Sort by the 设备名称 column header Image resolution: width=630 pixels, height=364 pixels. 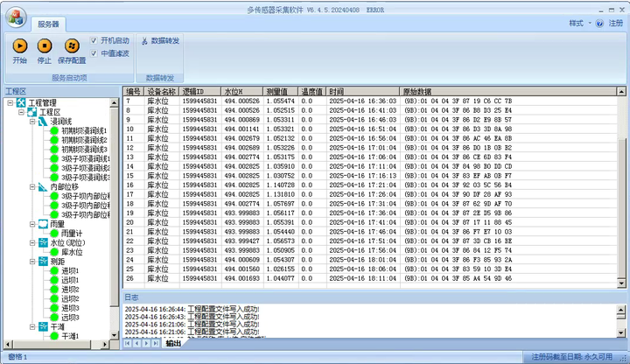pyautogui.click(x=162, y=92)
